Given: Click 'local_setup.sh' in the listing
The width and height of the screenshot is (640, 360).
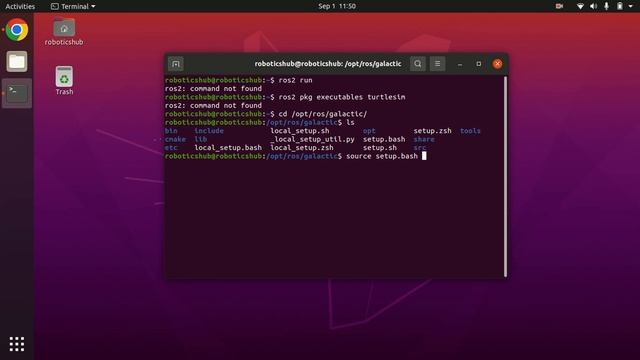Looking at the screenshot, I should pyautogui.click(x=300, y=131).
